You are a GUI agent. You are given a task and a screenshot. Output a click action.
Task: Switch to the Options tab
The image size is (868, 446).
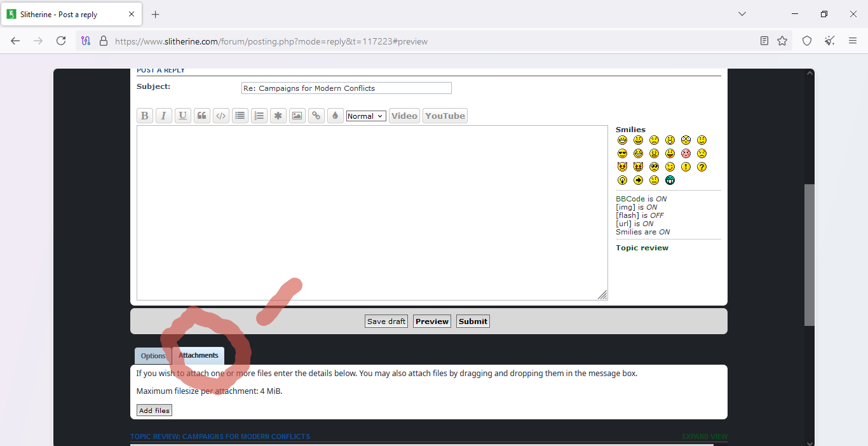[x=153, y=356]
